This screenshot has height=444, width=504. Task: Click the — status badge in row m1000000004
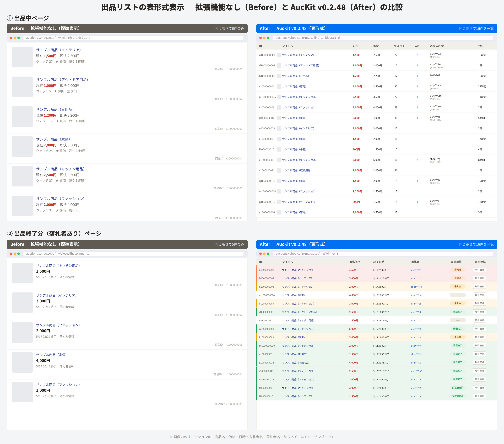pyautogui.click(x=458, y=295)
